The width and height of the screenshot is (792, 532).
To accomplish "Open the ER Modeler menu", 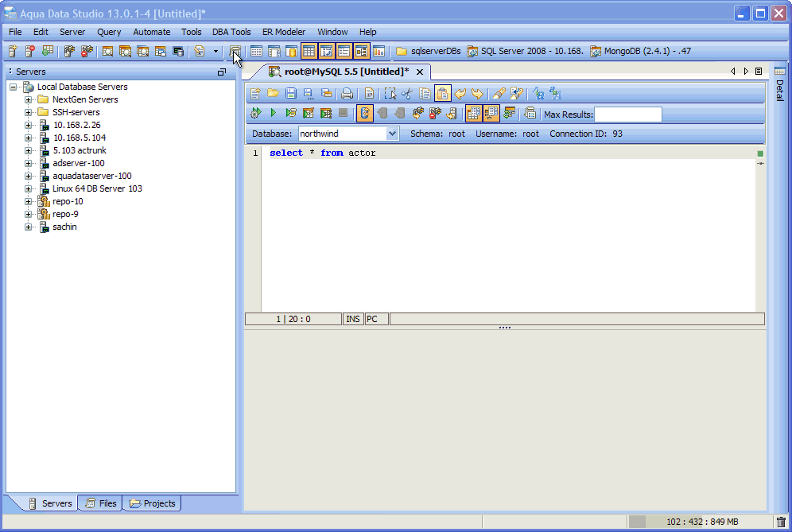I will pos(284,32).
